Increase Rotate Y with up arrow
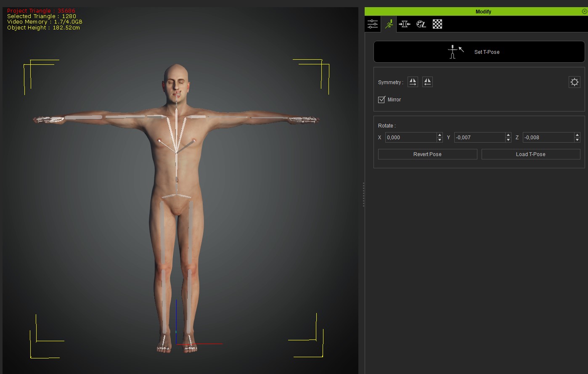This screenshot has width=588, height=374. pos(509,135)
